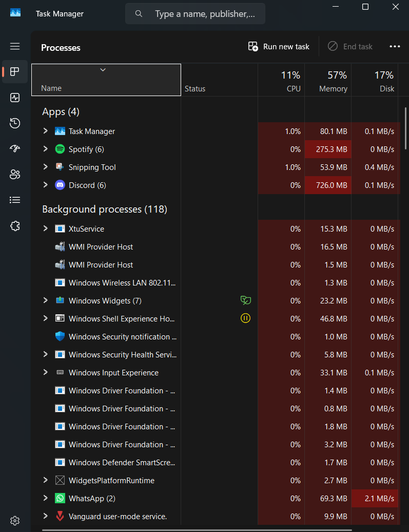
Task: Open the Details page icon
Action: 15,200
